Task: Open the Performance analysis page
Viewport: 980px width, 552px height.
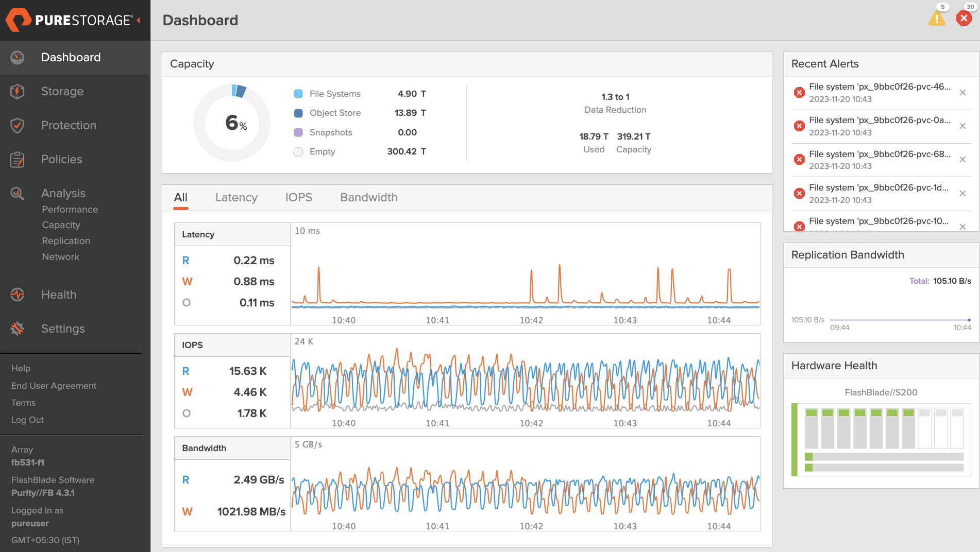Action: pos(70,210)
